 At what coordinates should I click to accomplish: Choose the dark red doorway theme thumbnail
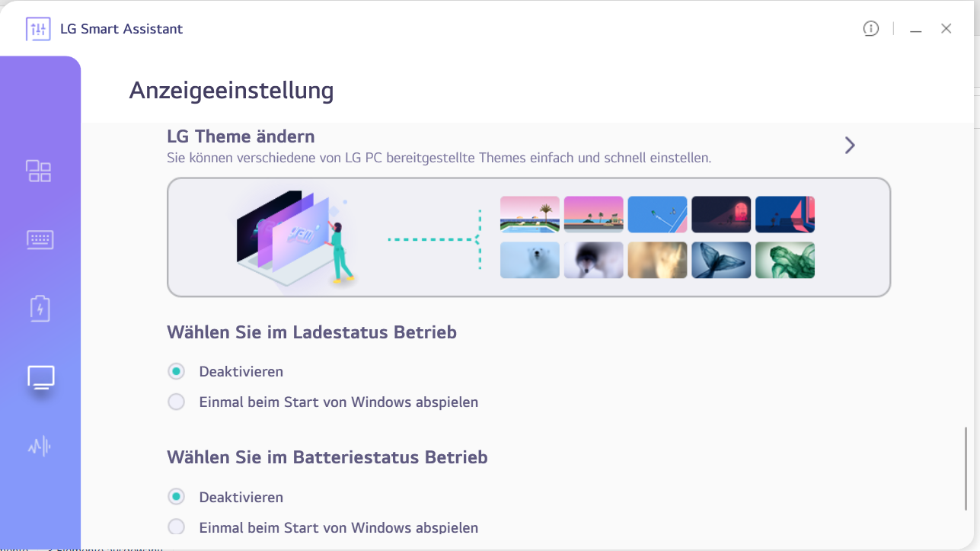721,214
